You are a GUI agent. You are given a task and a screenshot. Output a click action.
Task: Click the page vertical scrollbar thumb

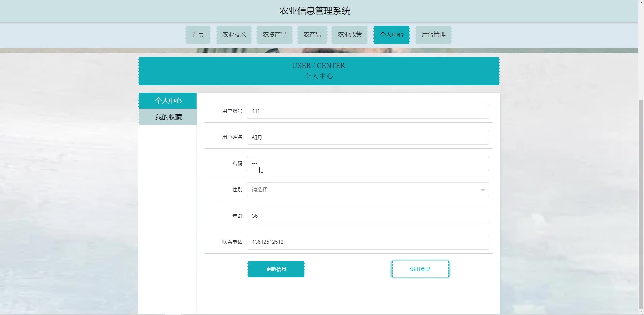click(x=641, y=201)
